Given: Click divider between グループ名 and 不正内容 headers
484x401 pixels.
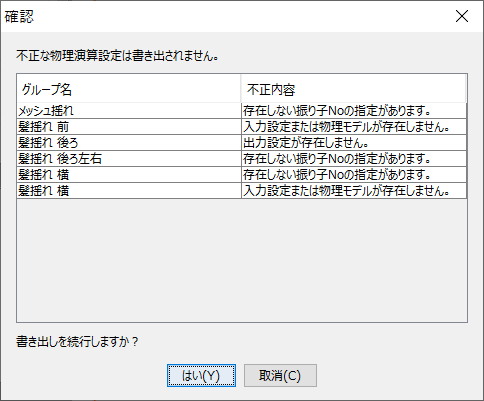Looking at the screenshot, I should [x=241, y=89].
